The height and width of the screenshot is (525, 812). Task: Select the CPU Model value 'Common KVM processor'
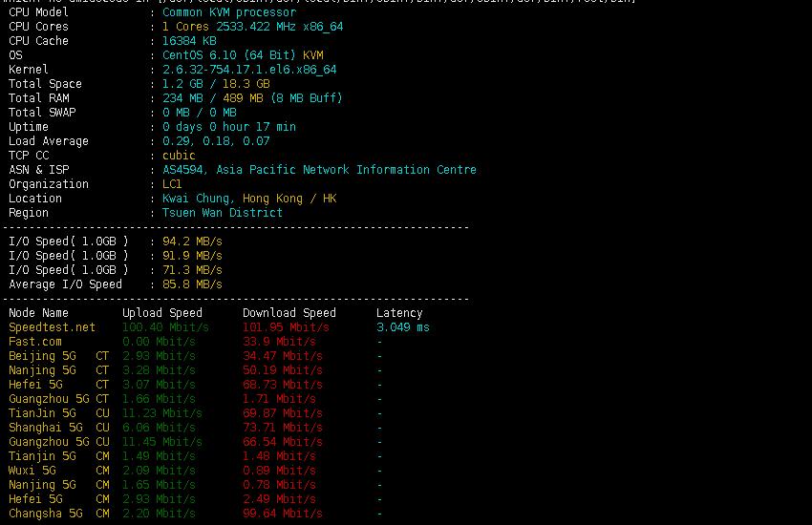[x=229, y=12]
